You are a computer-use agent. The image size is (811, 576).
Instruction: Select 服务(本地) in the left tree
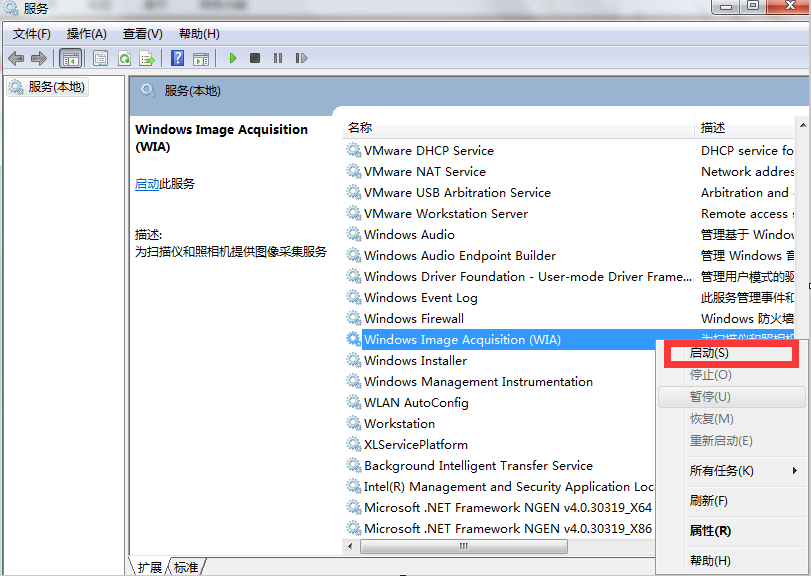(x=56, y=87)
